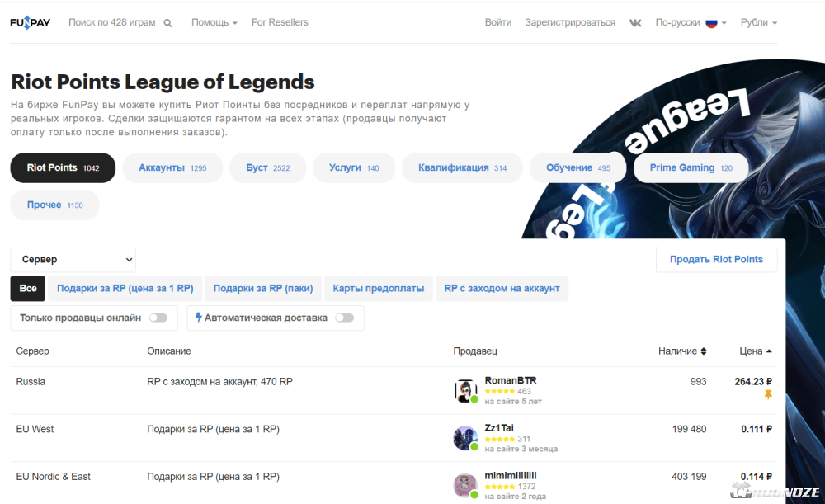Viewport: 825px width, 504px height.
Task: Click the 403 199 stock value
Action: tap(689, 477)
